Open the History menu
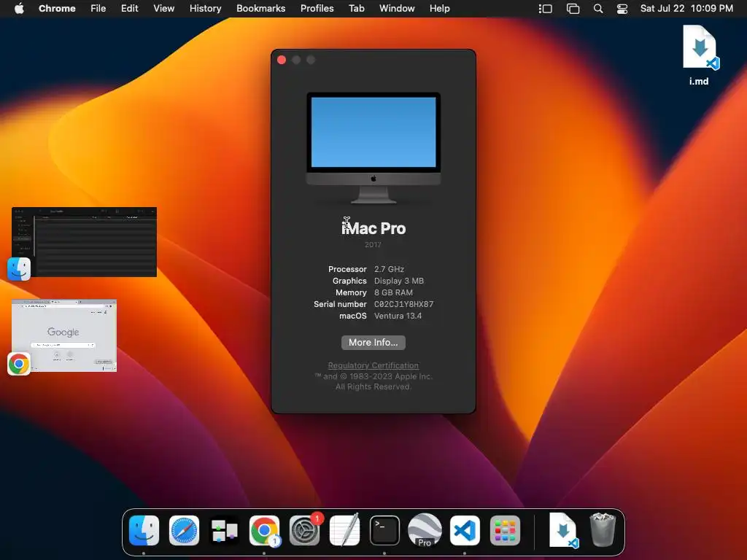747x560 pixels. click(205, 9)
